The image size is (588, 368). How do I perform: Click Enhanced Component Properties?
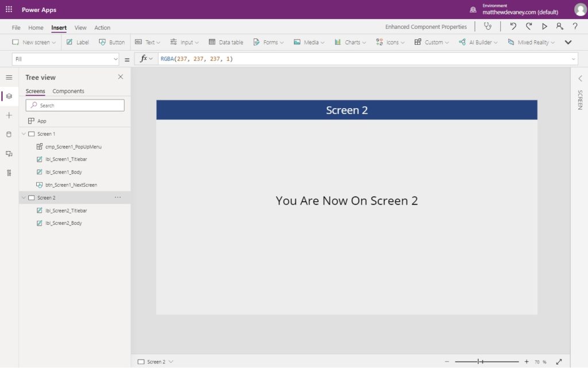pyautogui.click(x=425, y=26)
